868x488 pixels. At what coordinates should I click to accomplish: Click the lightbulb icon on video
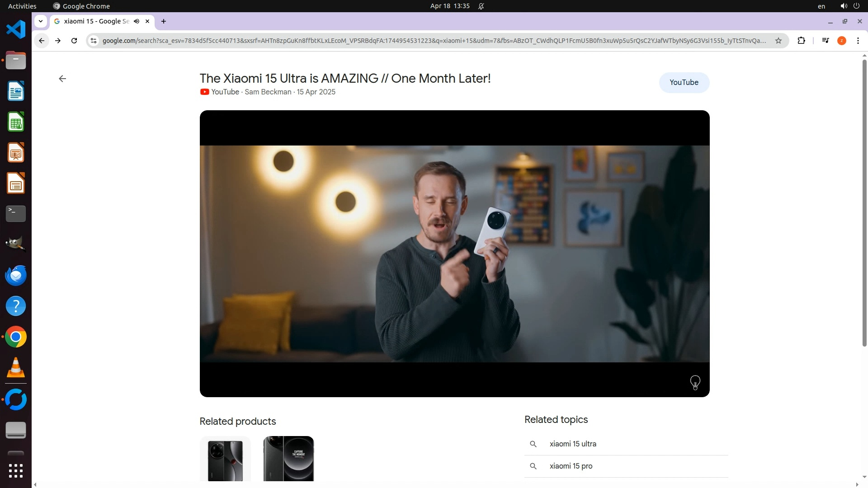tap(695, 382)
